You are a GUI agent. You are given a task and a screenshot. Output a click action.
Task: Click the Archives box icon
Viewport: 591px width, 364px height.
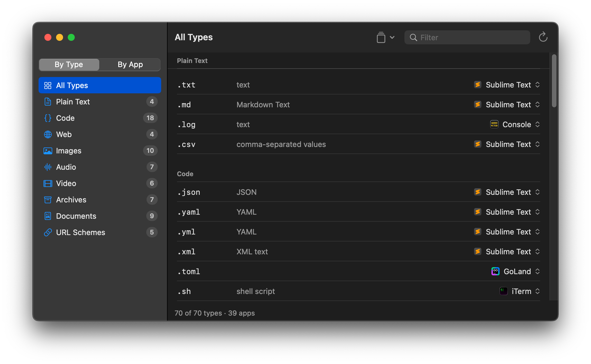point(48,200)
